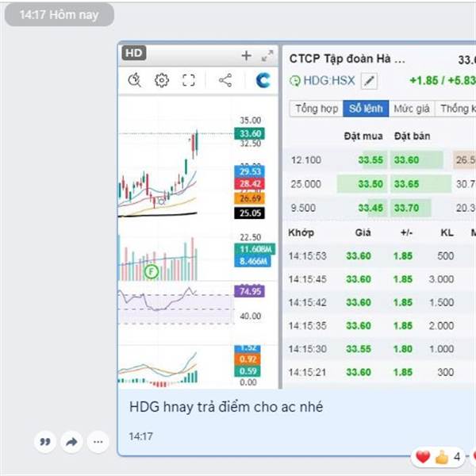The width and height of the screenshot is (476, 476).
Task: Click the 11.608M volume label
Action: click(x=255, y=249)
